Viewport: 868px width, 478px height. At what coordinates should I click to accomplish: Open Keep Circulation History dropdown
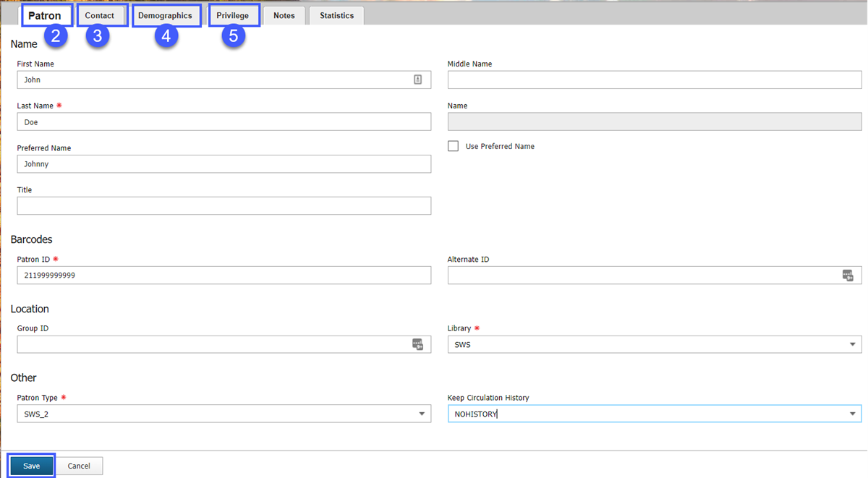(x=852, y=414)
